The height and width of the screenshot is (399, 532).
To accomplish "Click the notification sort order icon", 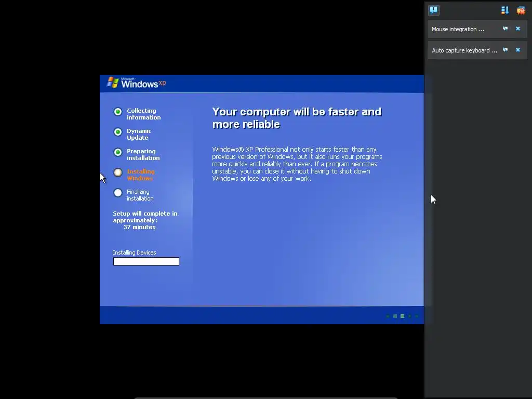I will [505, 10].
